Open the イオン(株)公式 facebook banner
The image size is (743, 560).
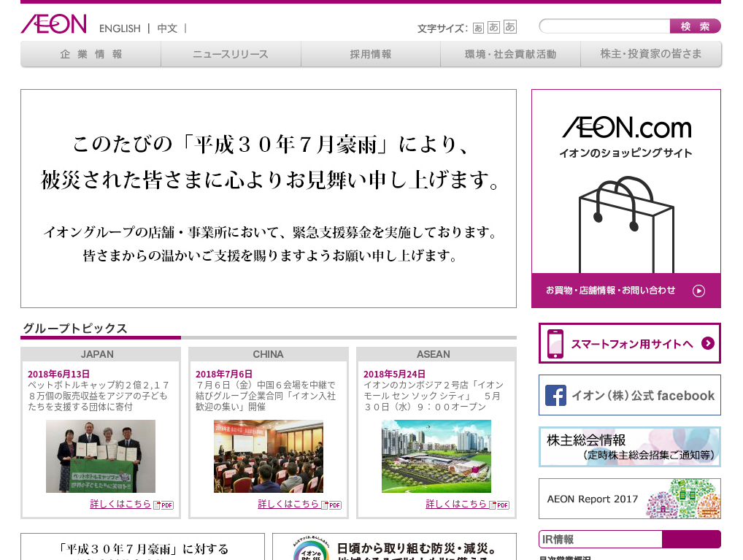630,395
